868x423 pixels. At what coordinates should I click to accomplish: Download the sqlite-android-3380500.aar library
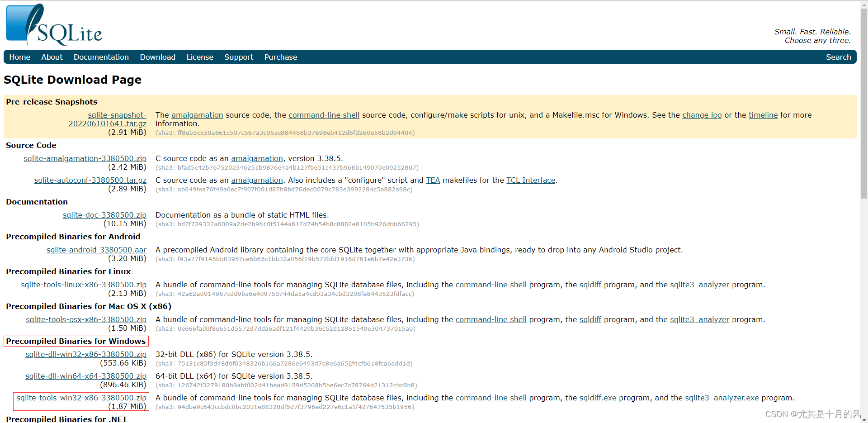pyautogui.click(x=96, y=249)
